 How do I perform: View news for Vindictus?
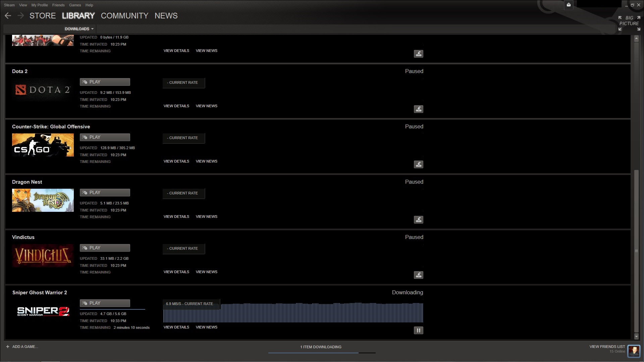[x=207, y=272]
